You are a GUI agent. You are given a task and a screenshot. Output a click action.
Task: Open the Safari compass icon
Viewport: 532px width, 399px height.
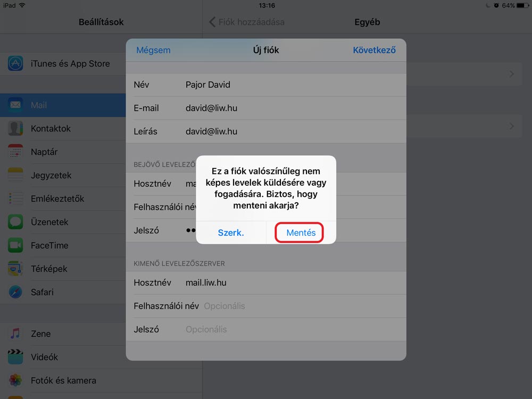[15, 293]
